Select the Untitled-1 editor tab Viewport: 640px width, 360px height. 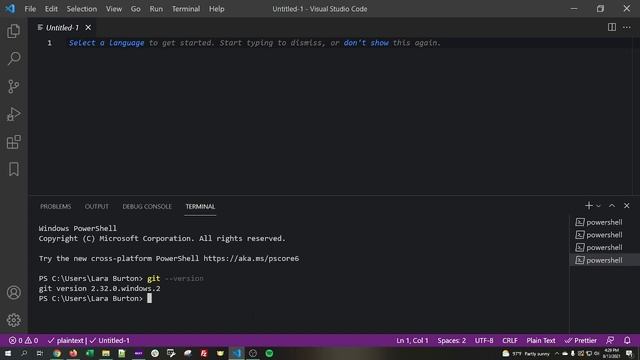(62, 28)
